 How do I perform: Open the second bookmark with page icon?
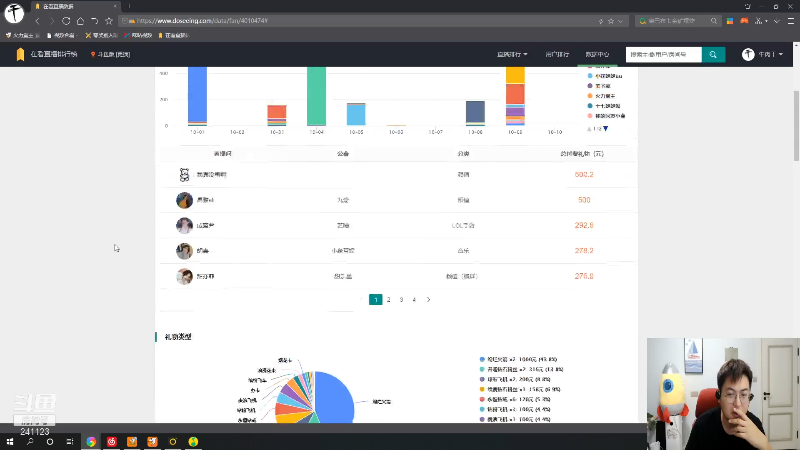coord(61,35)
